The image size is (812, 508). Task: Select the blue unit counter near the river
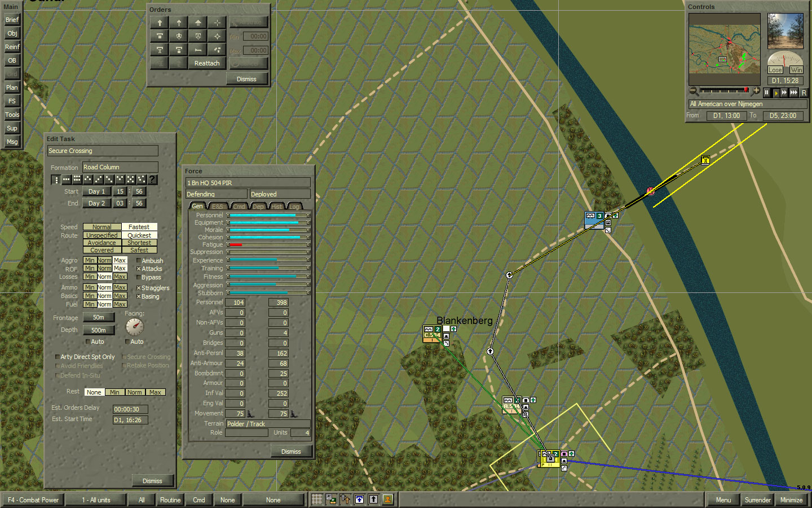(x=594, y=220)
